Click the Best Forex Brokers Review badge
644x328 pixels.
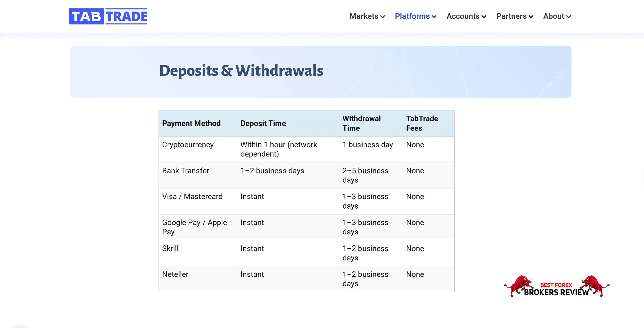tap(556, 286)
